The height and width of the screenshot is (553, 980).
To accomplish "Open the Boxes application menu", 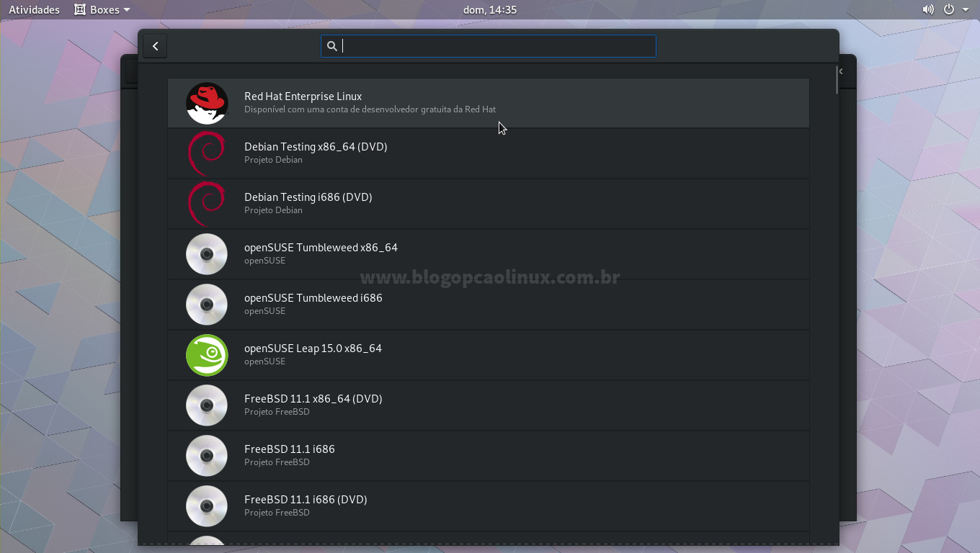I will 102,10.
